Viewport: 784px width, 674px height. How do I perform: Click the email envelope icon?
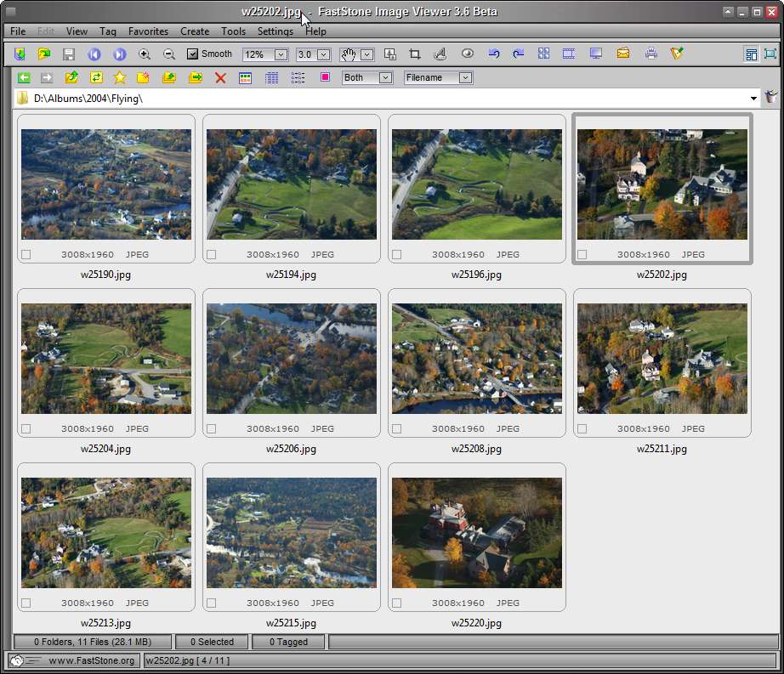point(623,53)
